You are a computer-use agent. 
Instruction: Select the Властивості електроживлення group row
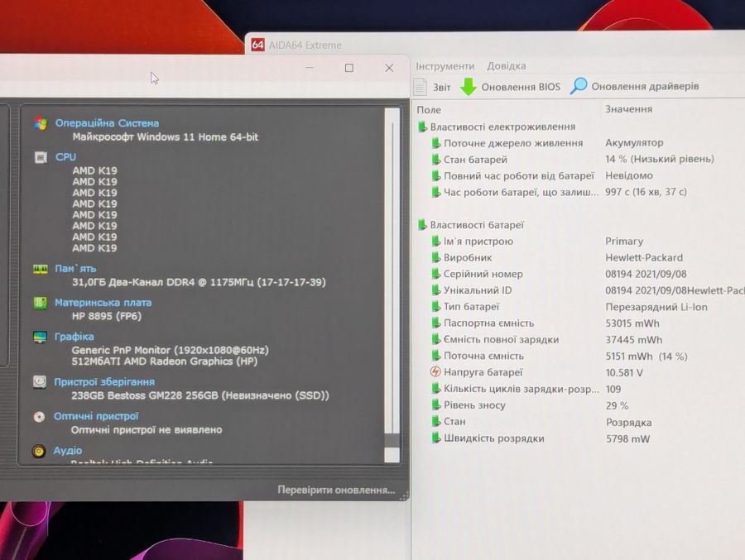coord(497,127)
